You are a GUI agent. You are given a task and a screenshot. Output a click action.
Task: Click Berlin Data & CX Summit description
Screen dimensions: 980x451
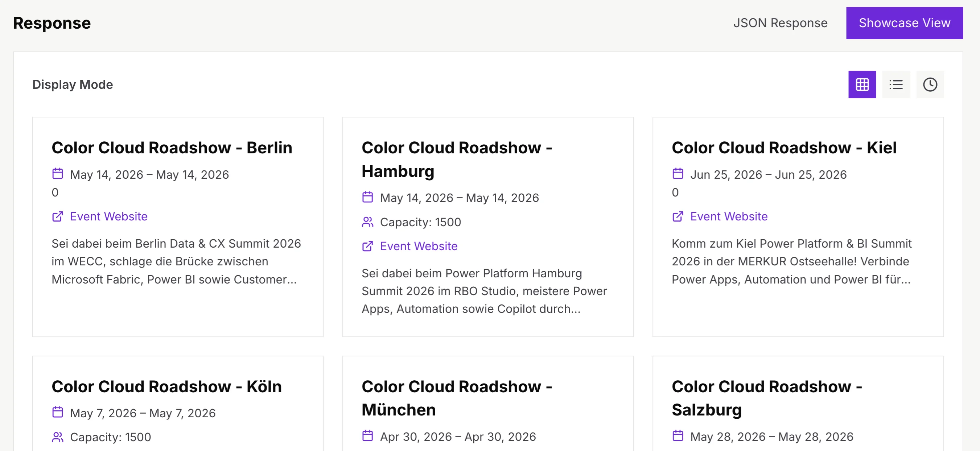point(176,261)
